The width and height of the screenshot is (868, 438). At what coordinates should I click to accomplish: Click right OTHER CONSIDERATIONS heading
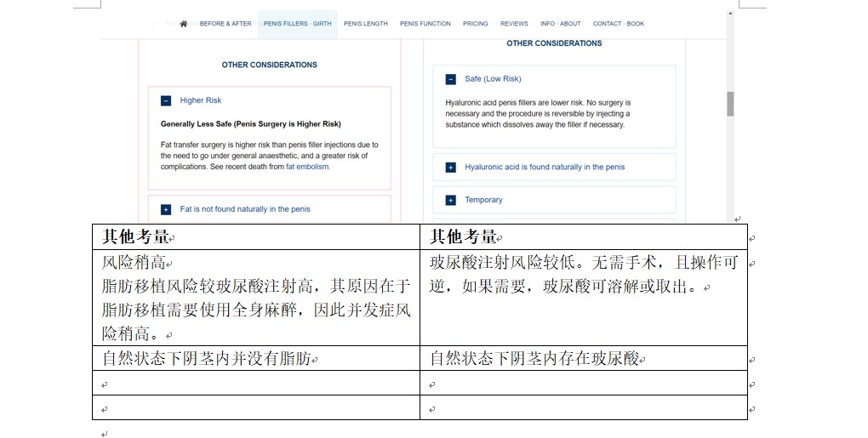(554, 43)
